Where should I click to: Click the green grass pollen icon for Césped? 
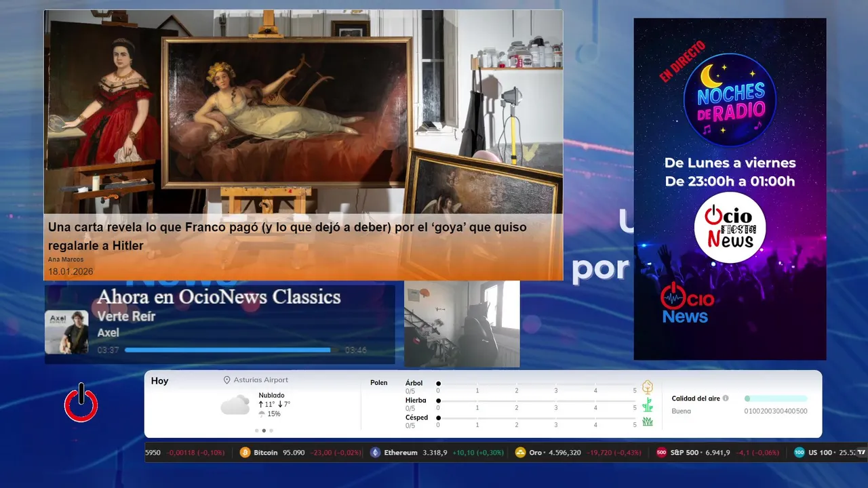648,422
